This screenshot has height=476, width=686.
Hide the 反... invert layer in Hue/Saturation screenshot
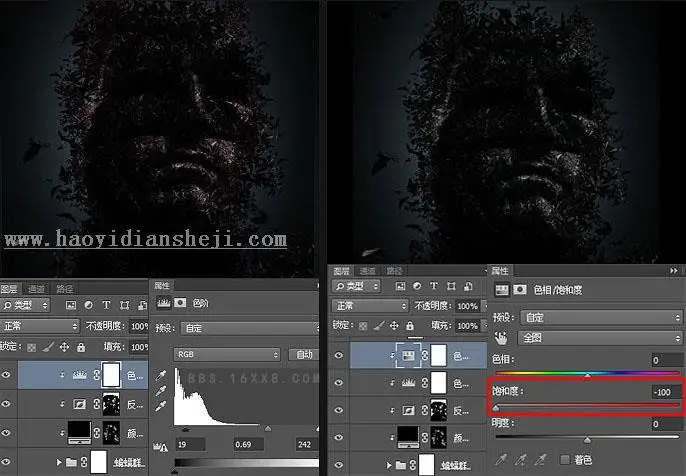point(338,410)
